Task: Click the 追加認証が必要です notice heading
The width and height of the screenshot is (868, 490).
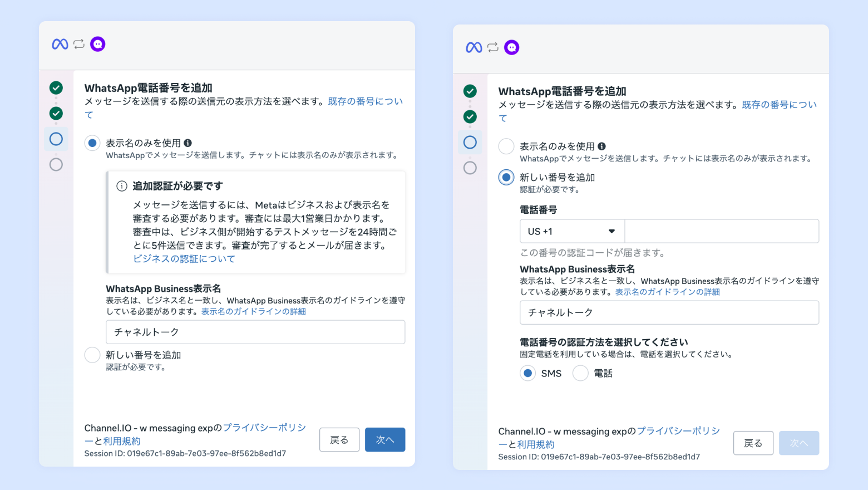Action: pos(177,186)
